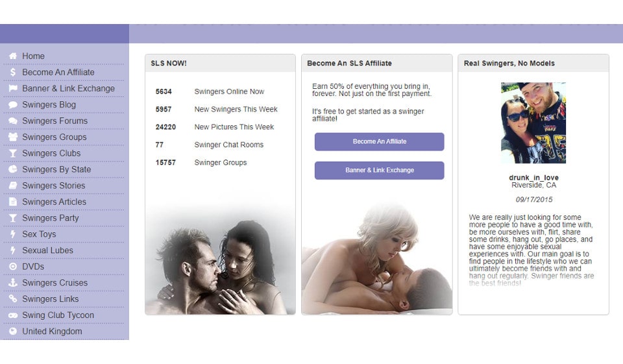Viewport: 623px width, 364px height.
Task: Open the DVDs sidebar entry
Action: pos(33,266)
